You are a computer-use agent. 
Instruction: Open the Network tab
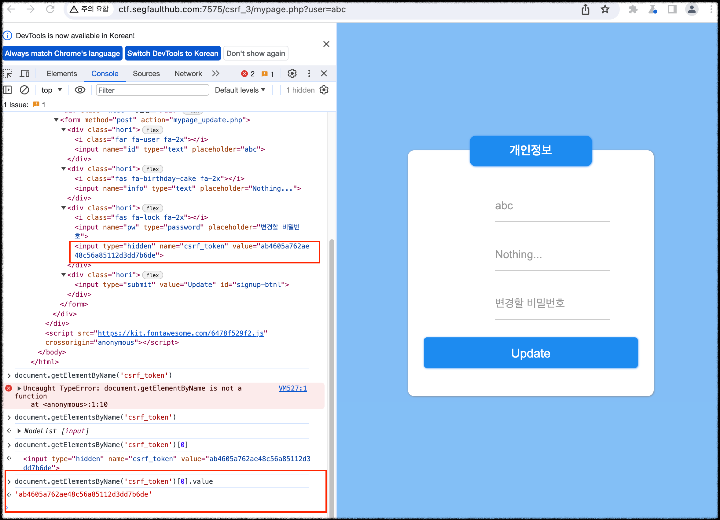point(188,73)
